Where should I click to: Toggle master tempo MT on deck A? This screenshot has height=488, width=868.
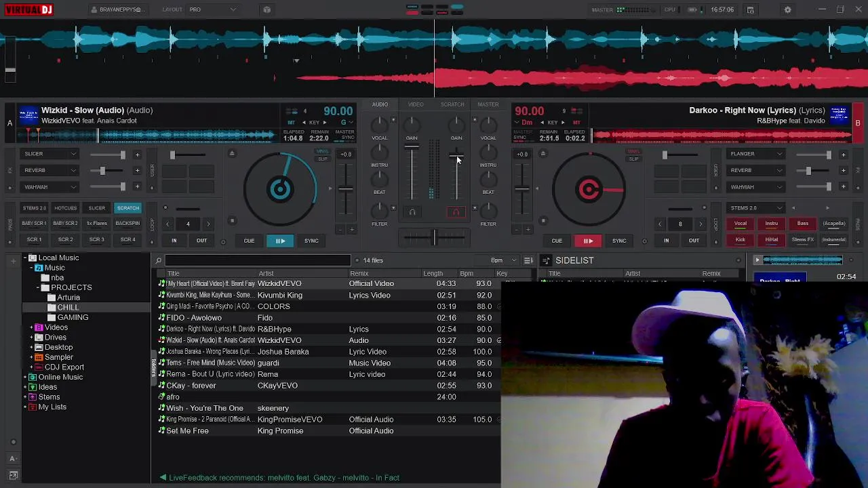coord(292,123)
